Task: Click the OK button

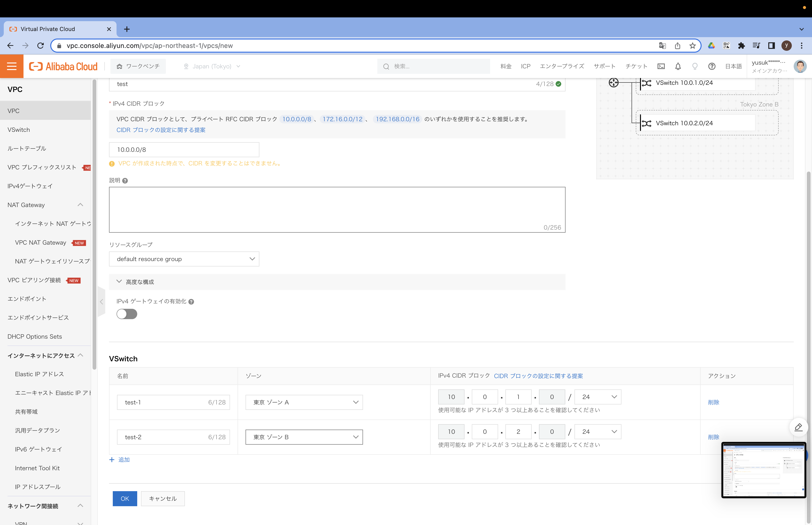Action: (x=125, y=498)
